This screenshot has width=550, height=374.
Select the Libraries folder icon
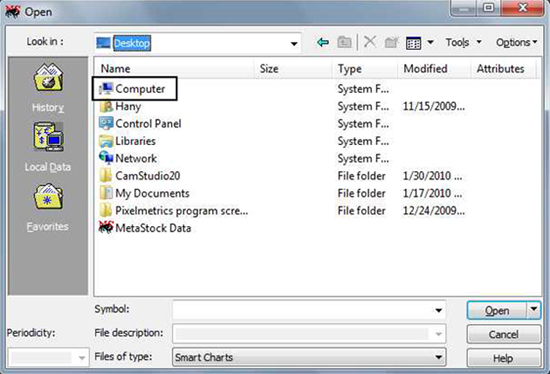pos(106,141)
